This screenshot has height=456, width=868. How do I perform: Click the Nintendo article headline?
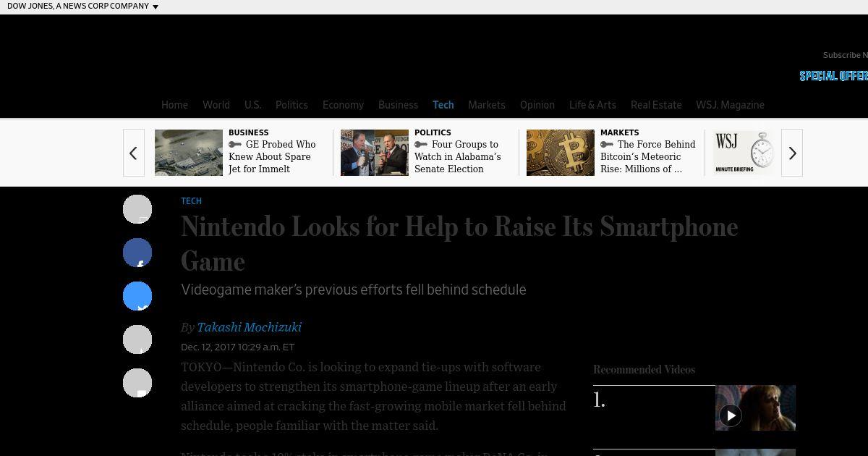point(459,244)
